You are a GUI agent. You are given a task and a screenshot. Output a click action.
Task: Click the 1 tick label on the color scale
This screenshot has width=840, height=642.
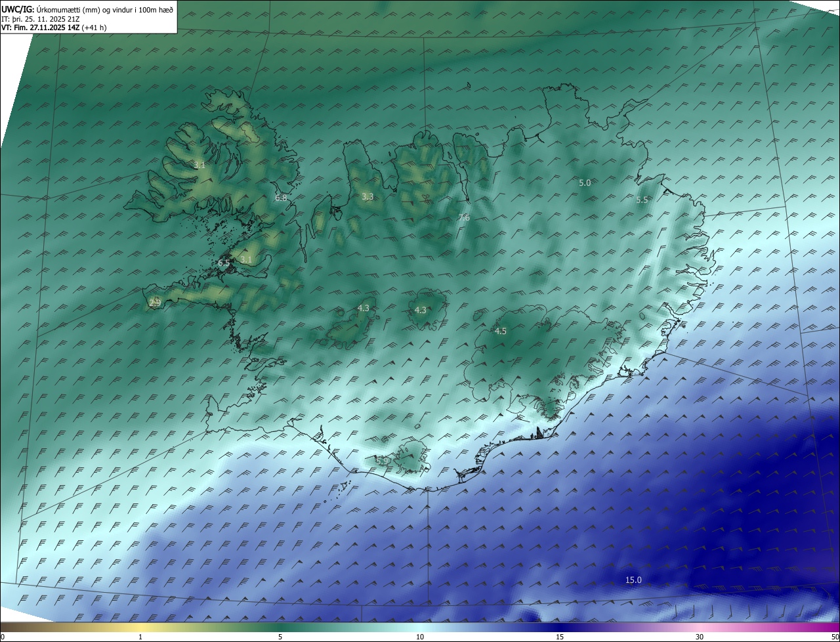tap(140, 637)
